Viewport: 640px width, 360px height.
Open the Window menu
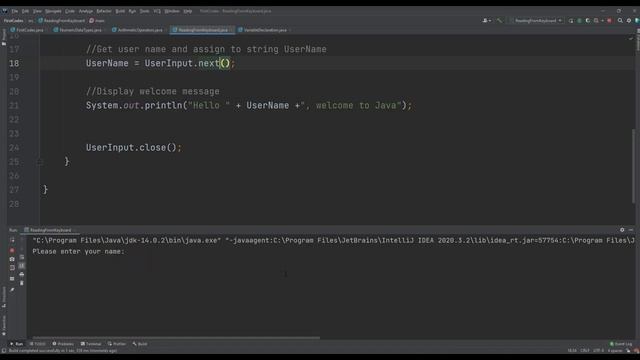pos(172,11)
